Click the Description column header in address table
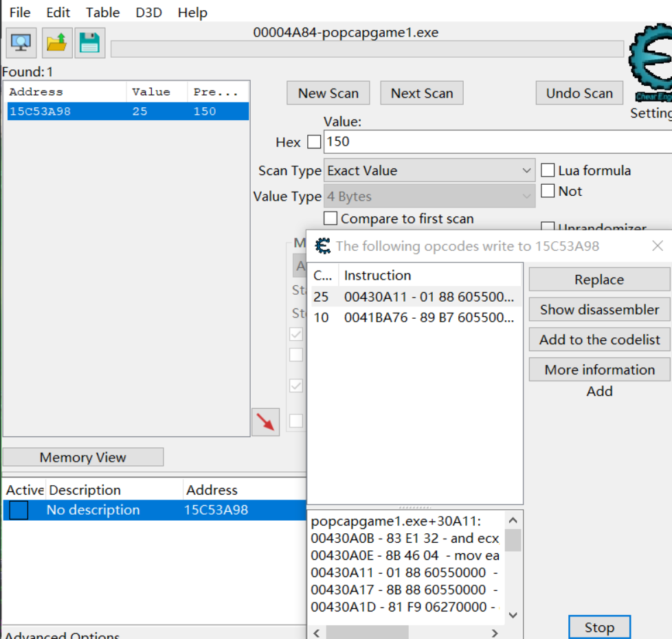 coord(114,490)
